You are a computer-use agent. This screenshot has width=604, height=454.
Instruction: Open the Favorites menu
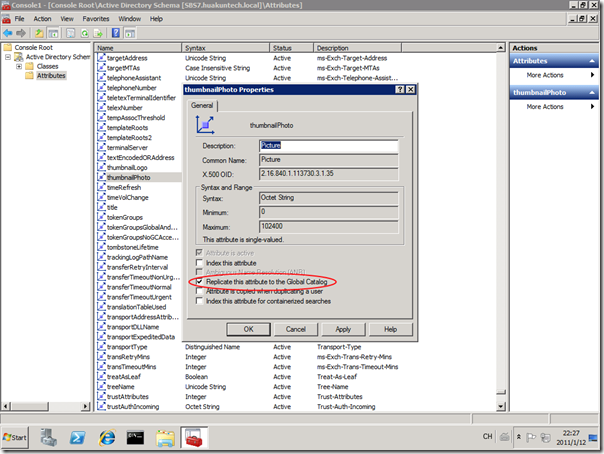coord(96,18)
